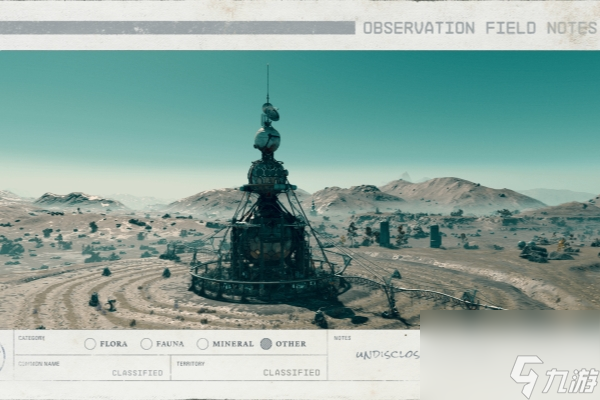Select the Flora category radio button
600x400 pixels.
[x=90, y=344]
